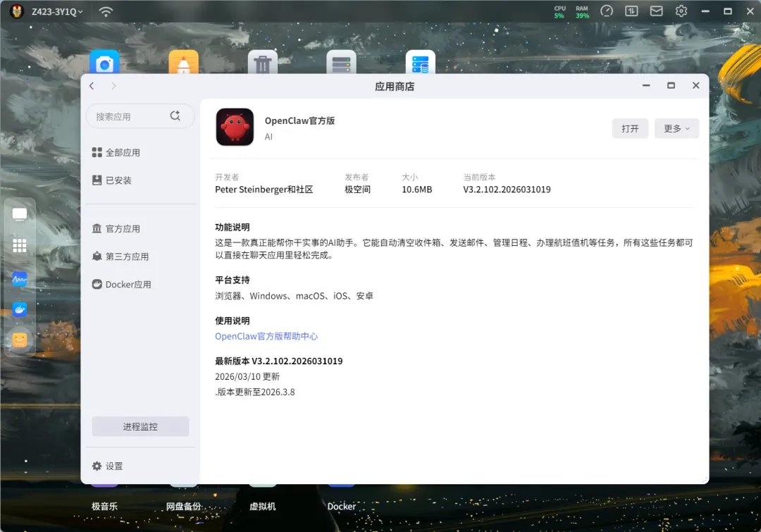Open the orange App Store dock icon
The width and height of the screenshot is (761, 532).
(20, 340)
